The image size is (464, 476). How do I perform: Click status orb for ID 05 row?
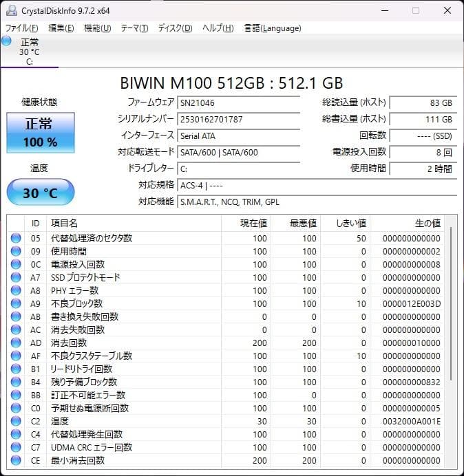16,238
